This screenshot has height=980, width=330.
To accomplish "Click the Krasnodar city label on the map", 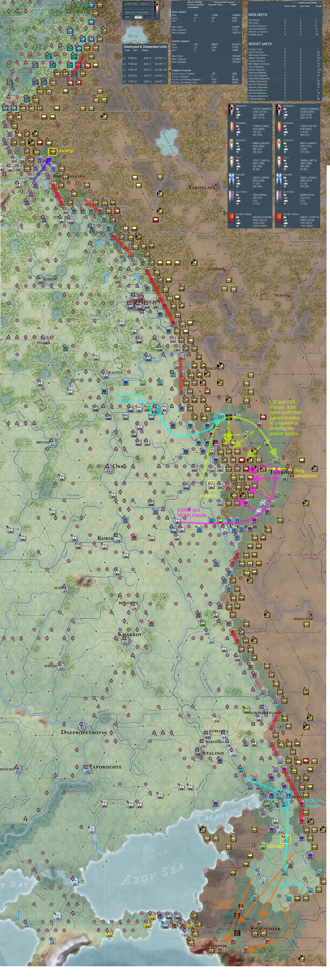I will [266, 929].
